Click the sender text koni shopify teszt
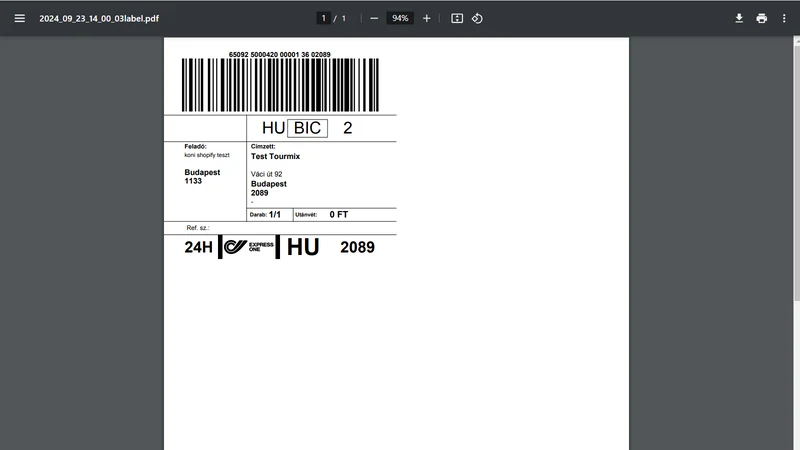Viewport: 800px width, 450px height. pyautogui.click(x=207, y=155)
